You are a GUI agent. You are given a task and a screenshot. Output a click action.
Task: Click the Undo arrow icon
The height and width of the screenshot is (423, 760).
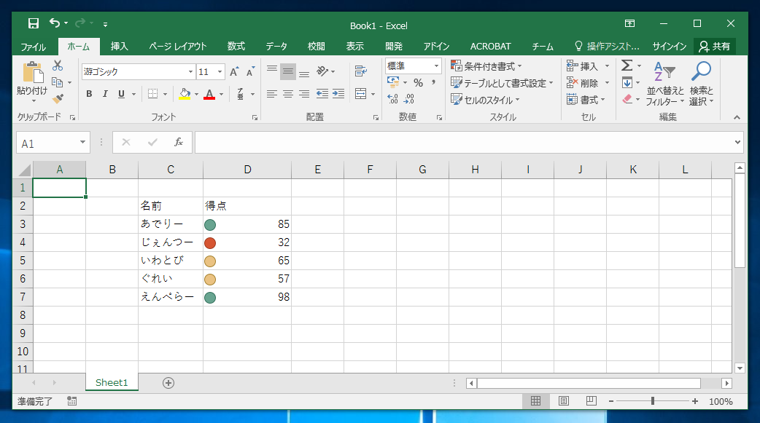pos(54,23)
